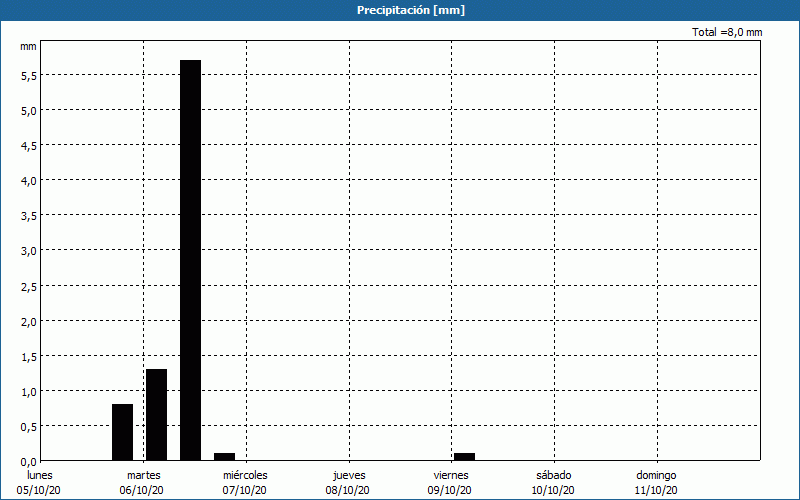Viewport: 800px width, 500px height.
Task: Click the 05/10/20 date label
Action: tap(39, 490)
